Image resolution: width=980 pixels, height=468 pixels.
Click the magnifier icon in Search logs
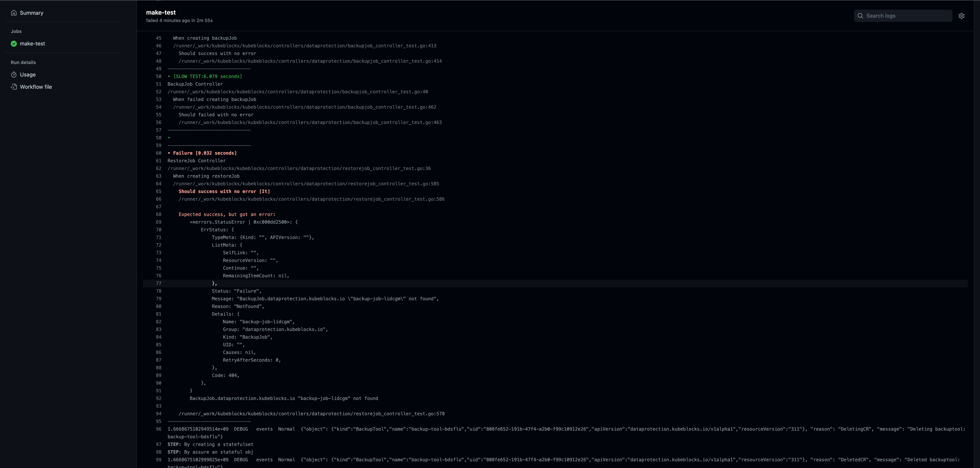click(860, 16)
